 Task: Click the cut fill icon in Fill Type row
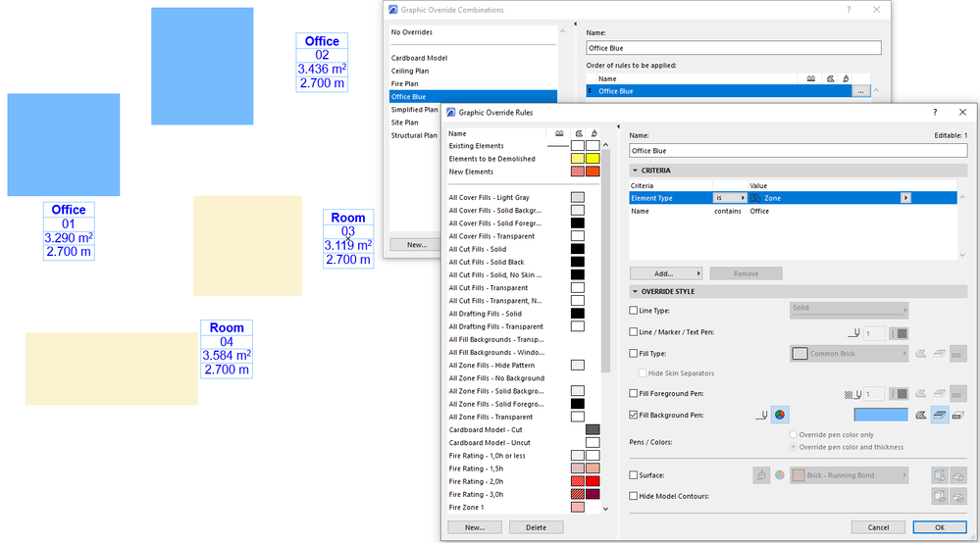click(x=920, y=354)
